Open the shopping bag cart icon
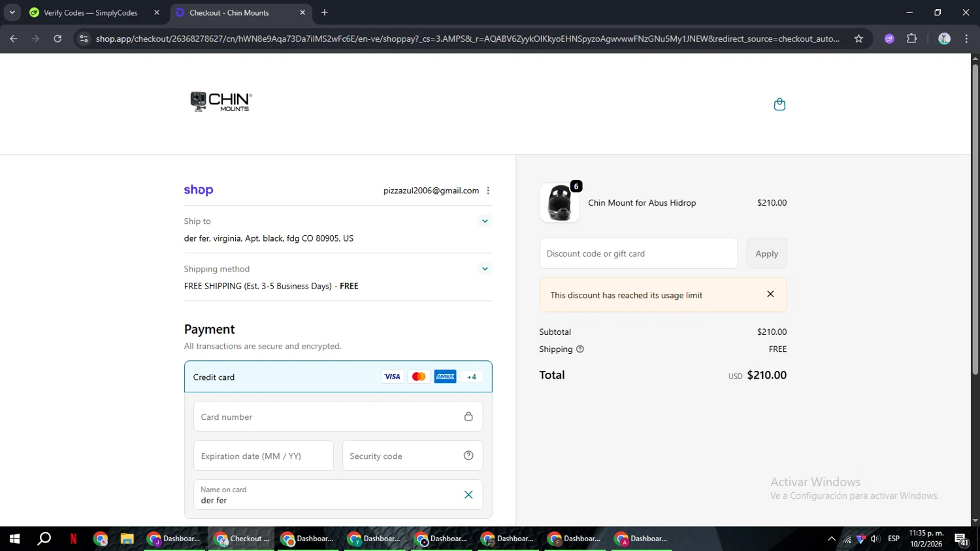The height and width of the screenshot is (551, 980). point(779,104)
